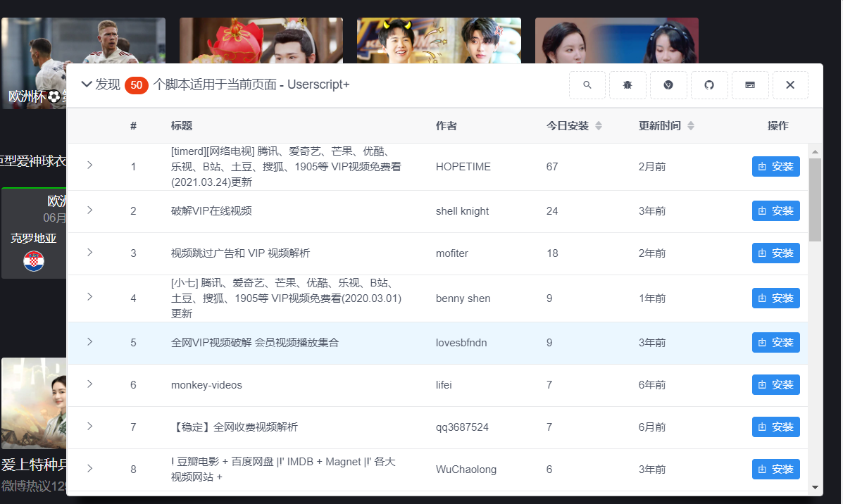843x504 pixels.
Task: Click the bug report icon
Action: tap(627, 85)
